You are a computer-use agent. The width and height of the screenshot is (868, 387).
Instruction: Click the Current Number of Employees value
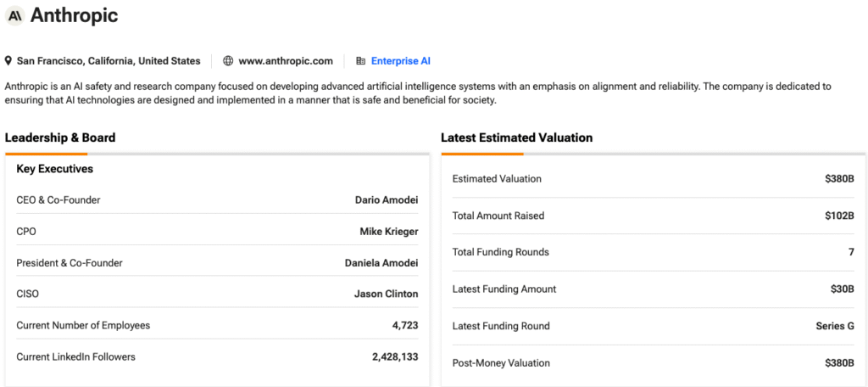tap(402, 326)
